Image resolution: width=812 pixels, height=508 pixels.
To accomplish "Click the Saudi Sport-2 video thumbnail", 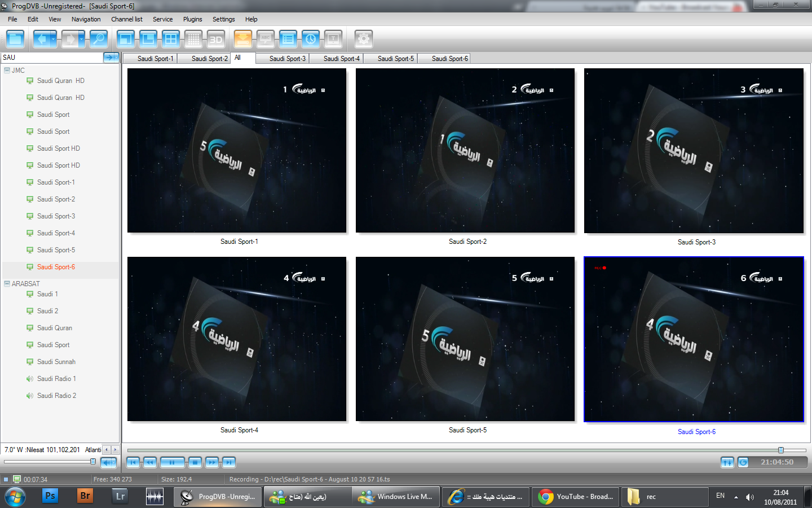I will point(465,151).
